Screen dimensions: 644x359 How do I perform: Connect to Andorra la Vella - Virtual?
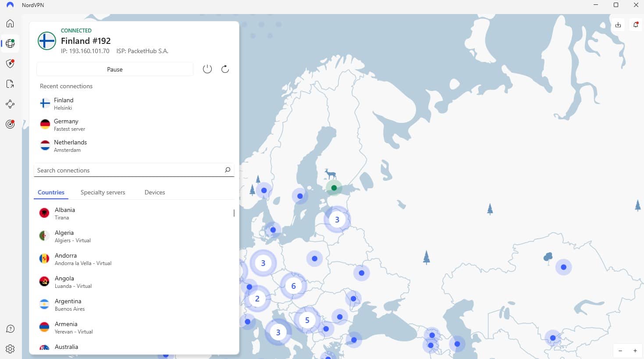pos(134,259)
